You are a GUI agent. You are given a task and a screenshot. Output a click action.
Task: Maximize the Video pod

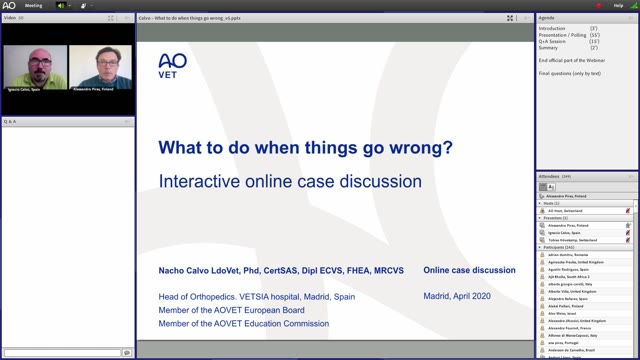[111, 18]
